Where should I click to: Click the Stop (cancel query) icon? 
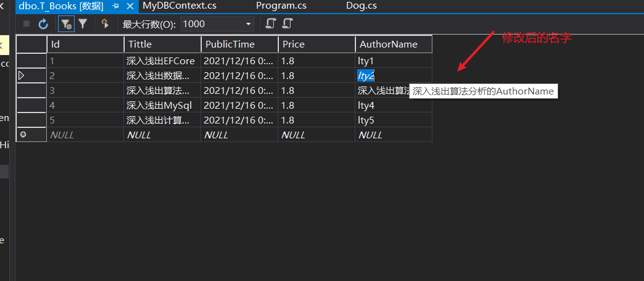pos(27,24)
